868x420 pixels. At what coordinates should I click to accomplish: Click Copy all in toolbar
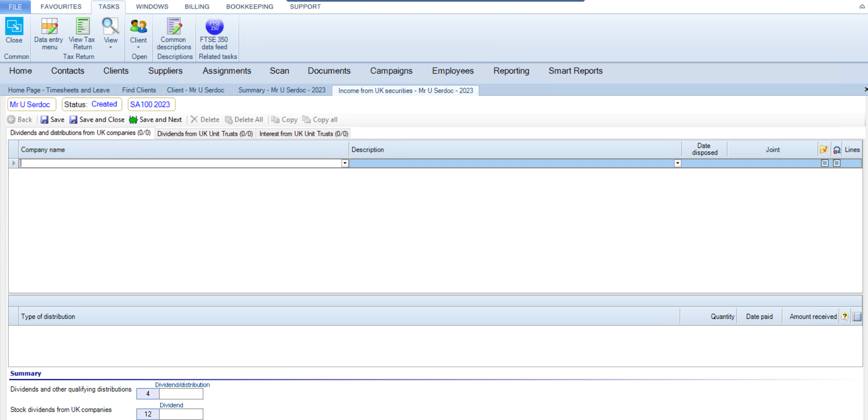(x=320, y=119)
